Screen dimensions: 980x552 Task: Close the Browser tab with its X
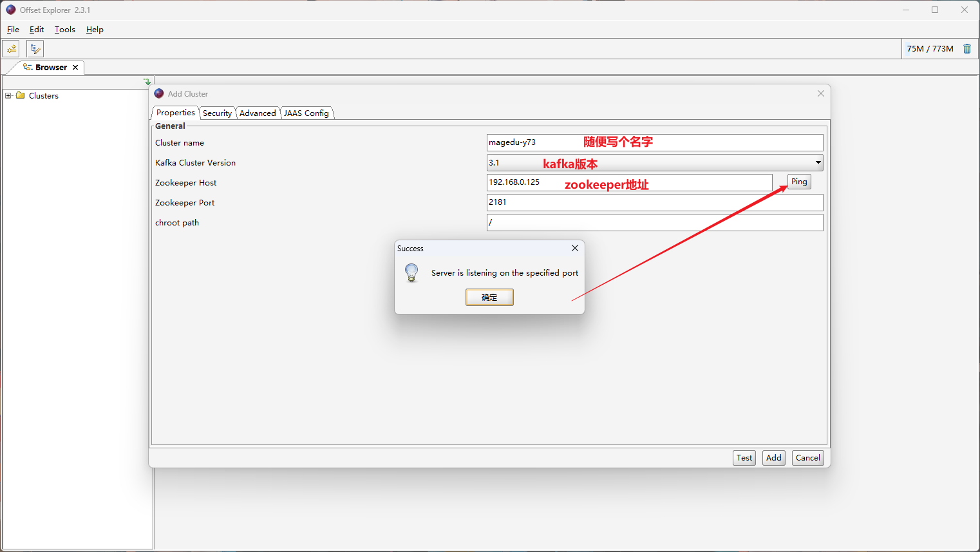[x=75, y=67]
